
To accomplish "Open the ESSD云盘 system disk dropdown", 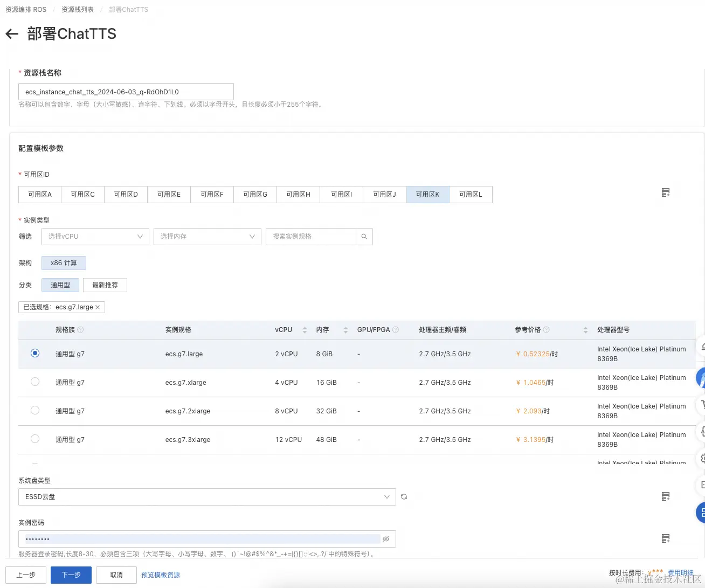I will click(x=208, y=497).
